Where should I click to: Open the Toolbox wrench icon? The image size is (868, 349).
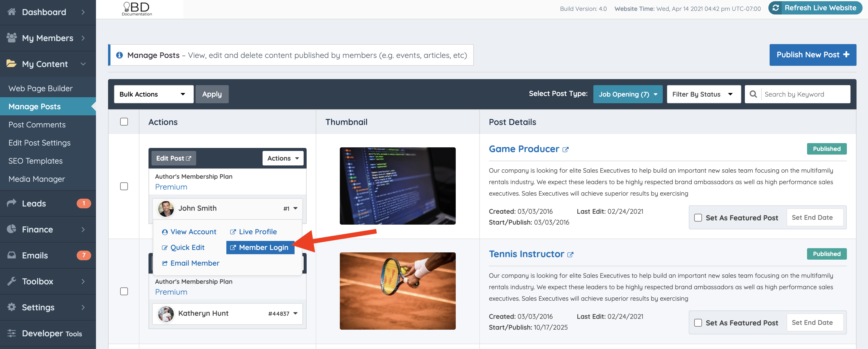pyautogui.click(x=11, y=281)
